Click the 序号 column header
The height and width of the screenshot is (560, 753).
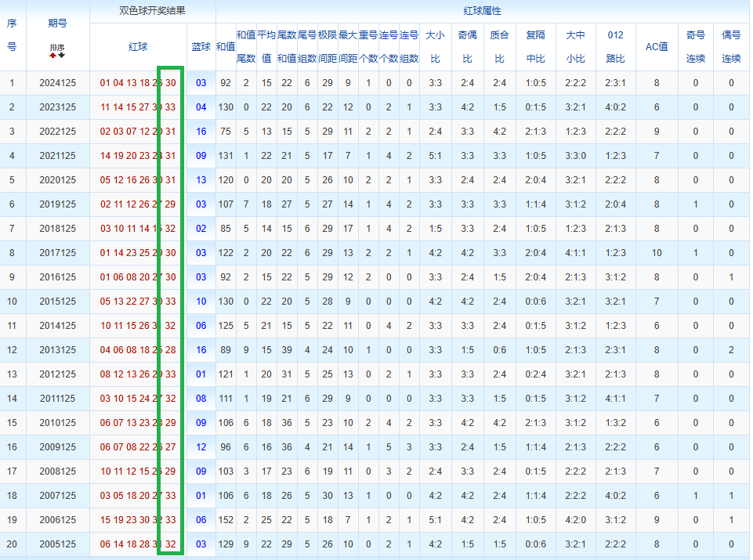click(12, 35)
